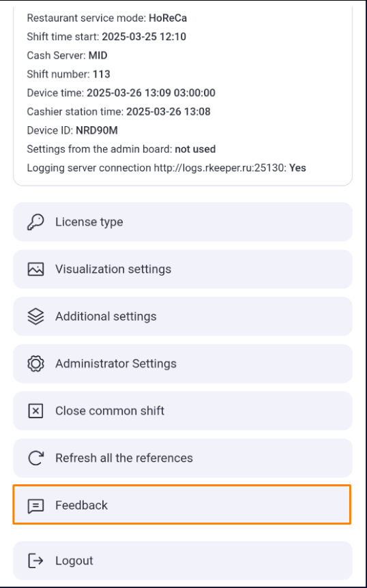Open the License type menu entry

[183, 222]
